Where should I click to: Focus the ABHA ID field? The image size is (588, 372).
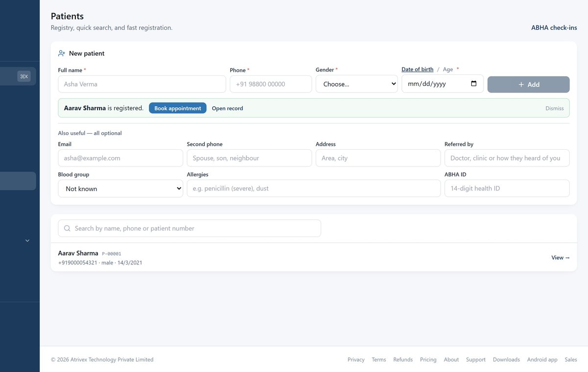tap(507, 188)
